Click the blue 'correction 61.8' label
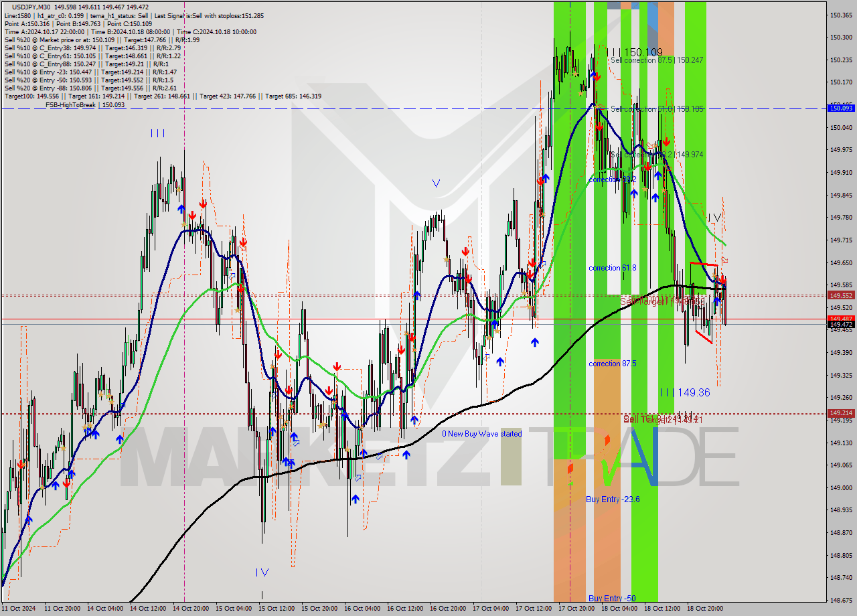The width and height of the screenshot is (857, 616). click(613, 268)
